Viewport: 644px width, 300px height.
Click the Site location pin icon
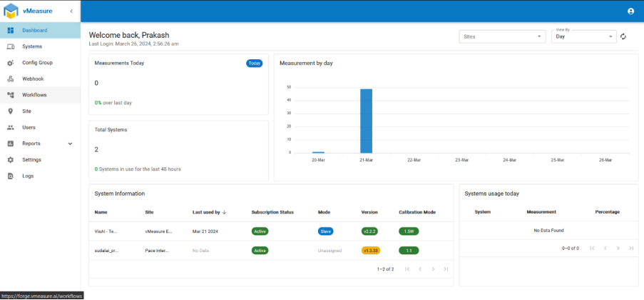[11, 111]
